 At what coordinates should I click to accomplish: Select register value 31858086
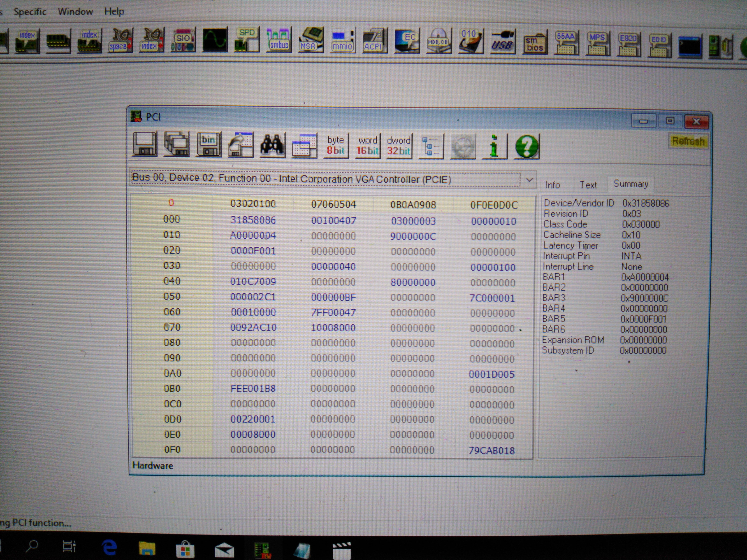tap(253, 220)
